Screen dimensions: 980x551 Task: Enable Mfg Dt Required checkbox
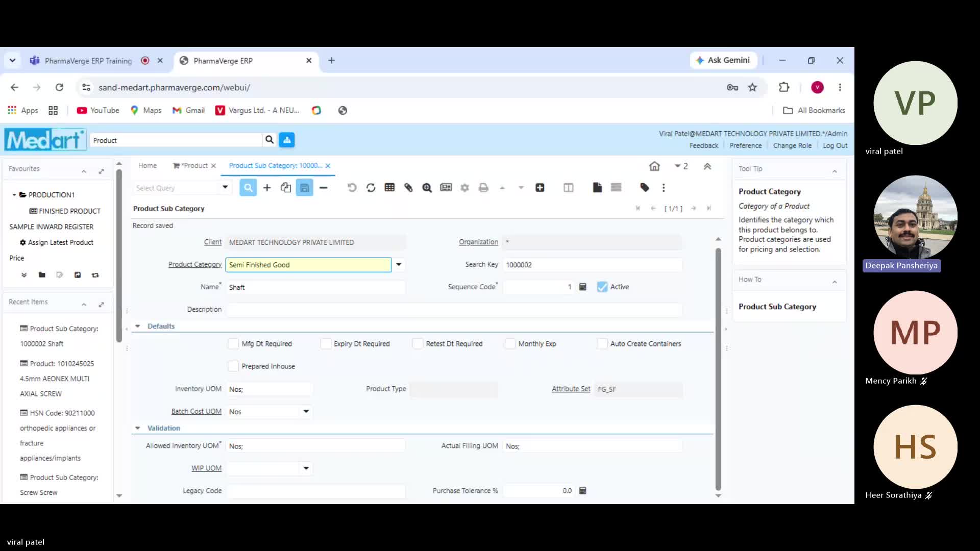coord(233,344)
